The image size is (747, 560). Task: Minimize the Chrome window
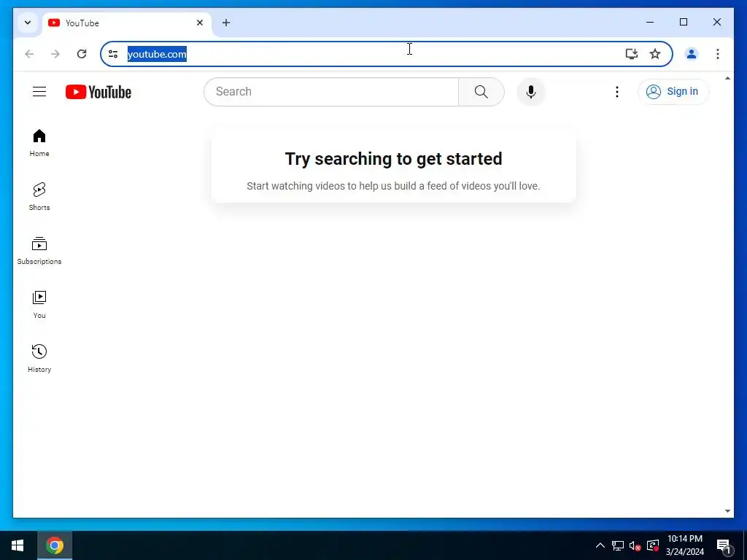coord(650,22)
